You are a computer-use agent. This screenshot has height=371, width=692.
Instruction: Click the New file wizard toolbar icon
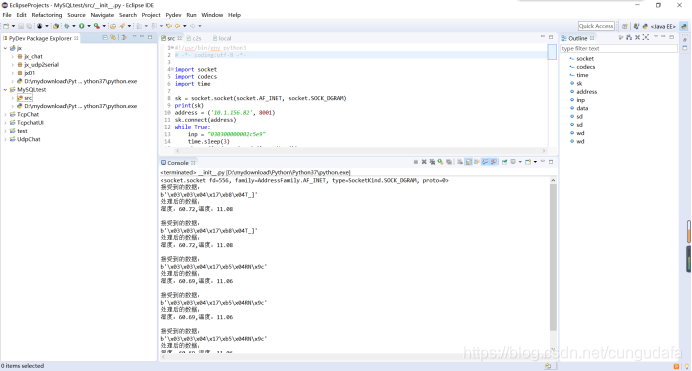click(6, 26)
